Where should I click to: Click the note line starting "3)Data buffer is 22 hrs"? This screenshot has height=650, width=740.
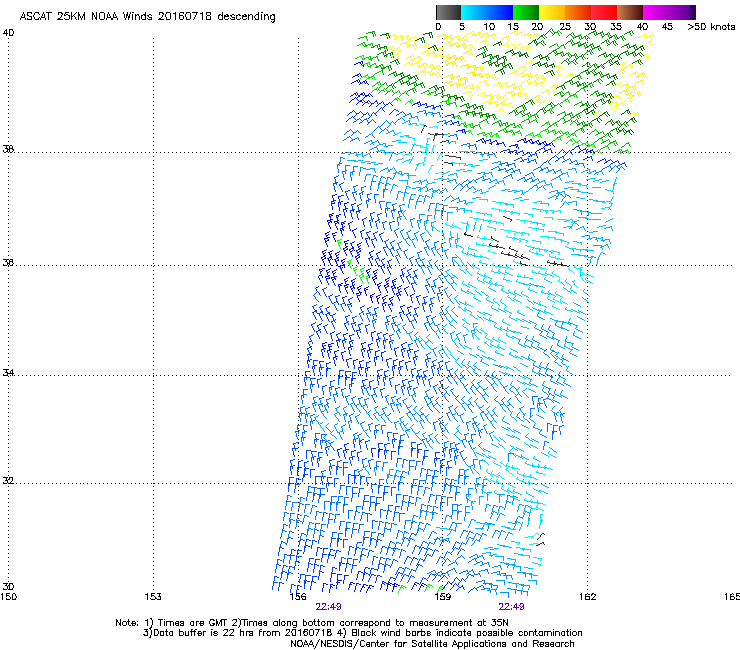(362, 633)
